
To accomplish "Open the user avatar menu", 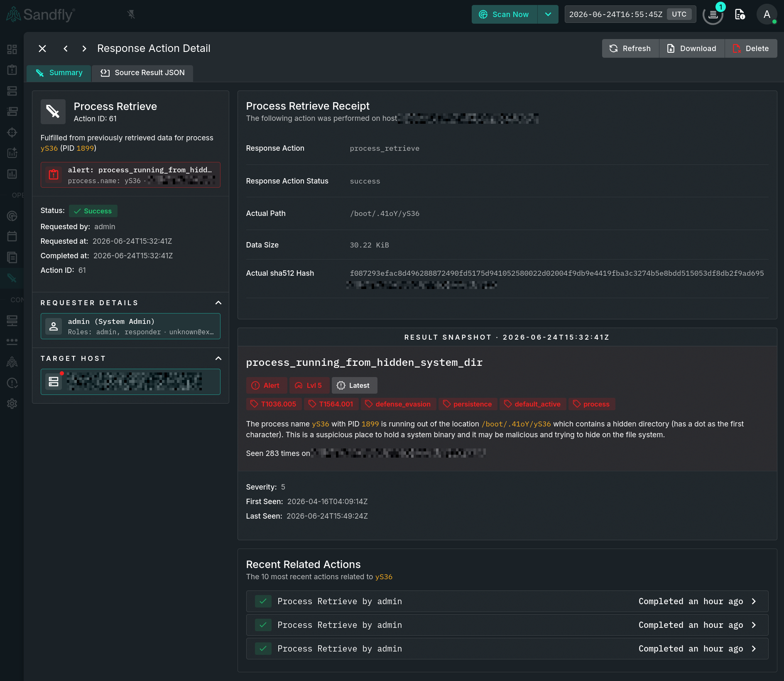I will (767, 15).
